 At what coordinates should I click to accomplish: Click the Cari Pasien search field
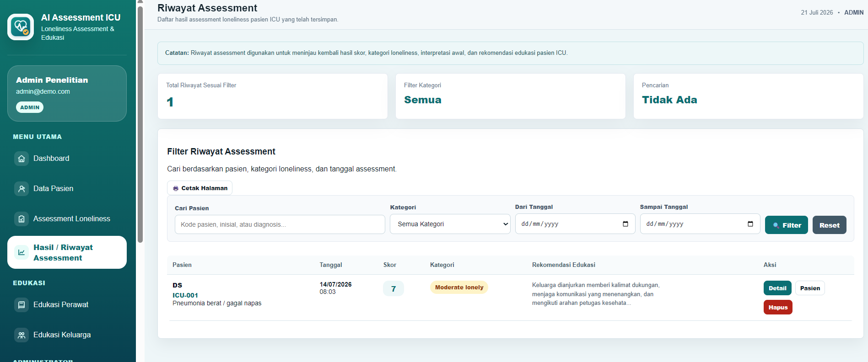pos(280,224)
